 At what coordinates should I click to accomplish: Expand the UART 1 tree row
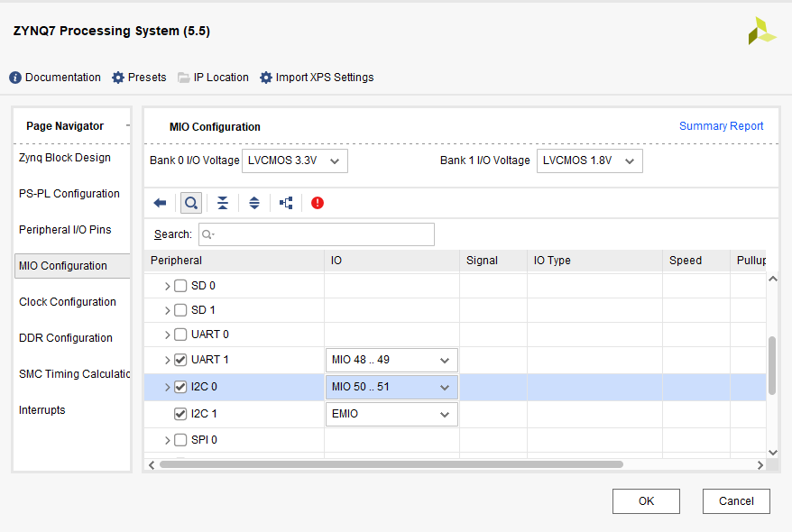[x=167, y=360]
